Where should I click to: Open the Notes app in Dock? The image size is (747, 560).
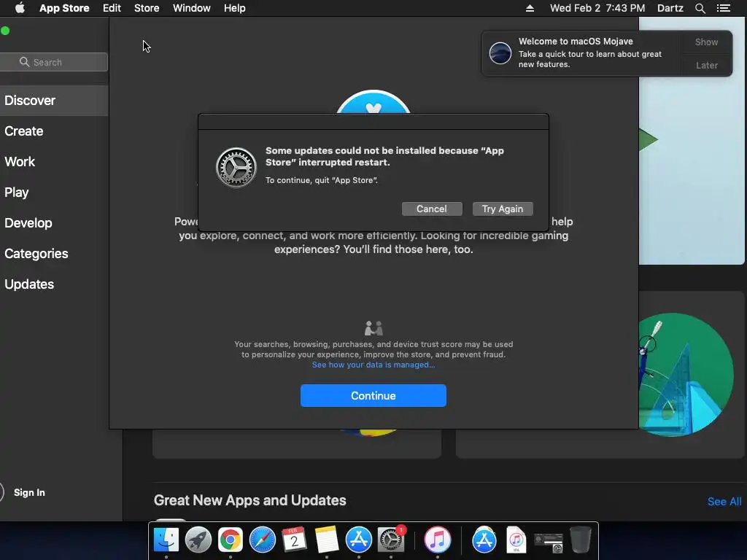(326, 540)
